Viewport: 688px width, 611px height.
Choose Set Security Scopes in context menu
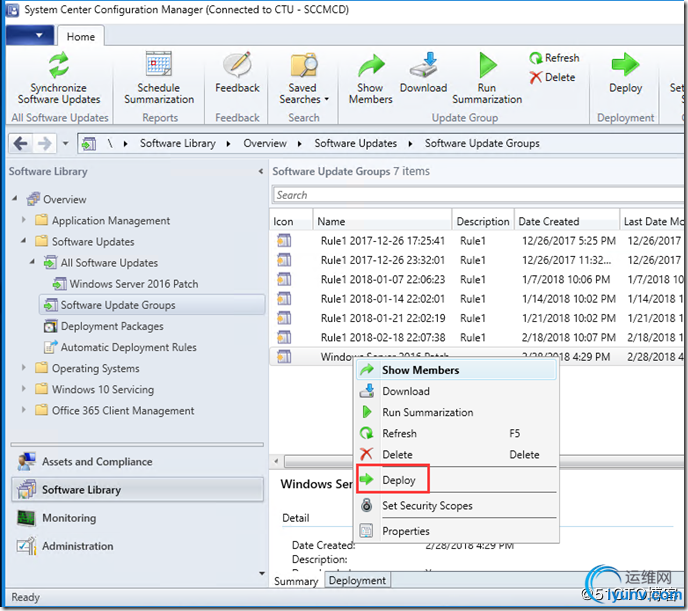click(456, 506)
